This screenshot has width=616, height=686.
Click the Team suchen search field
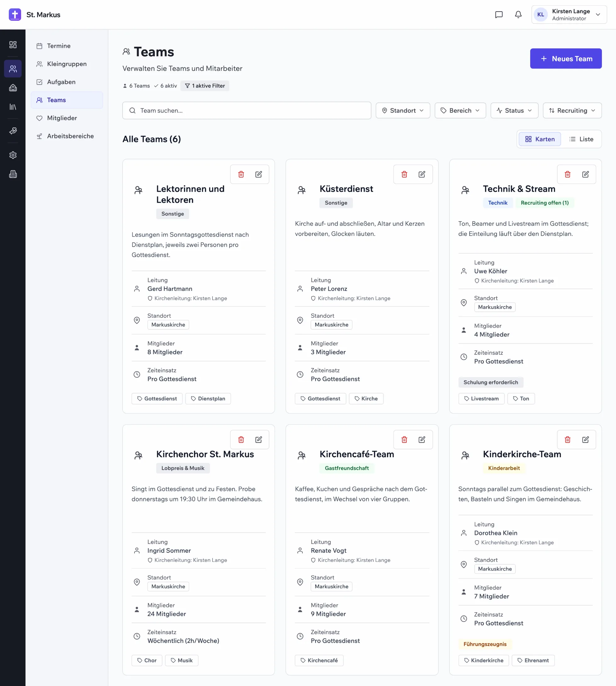pyautogui.click(x=246, y=111)
